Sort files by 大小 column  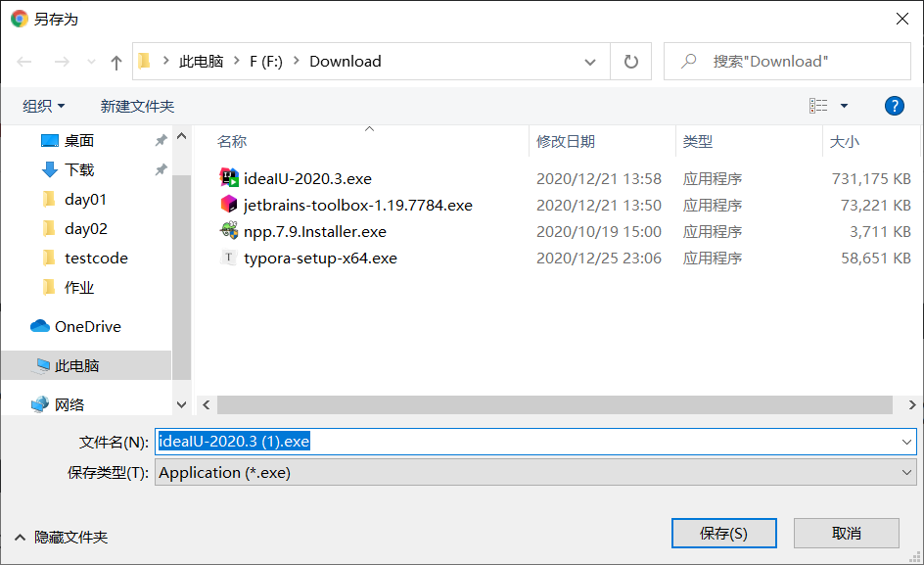pos(845,142)
